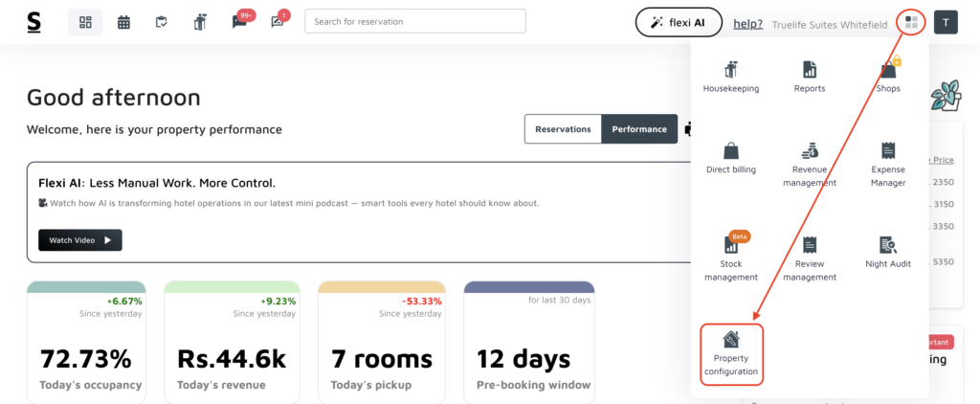
Task: Open the calendar icon in top bar
Action: (x=123, y=21)
